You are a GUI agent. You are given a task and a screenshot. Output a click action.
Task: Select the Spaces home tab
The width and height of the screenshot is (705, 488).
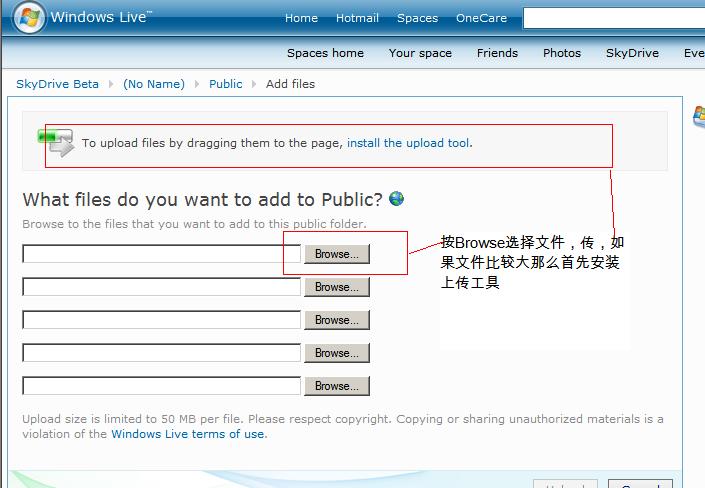coord(326,53)
